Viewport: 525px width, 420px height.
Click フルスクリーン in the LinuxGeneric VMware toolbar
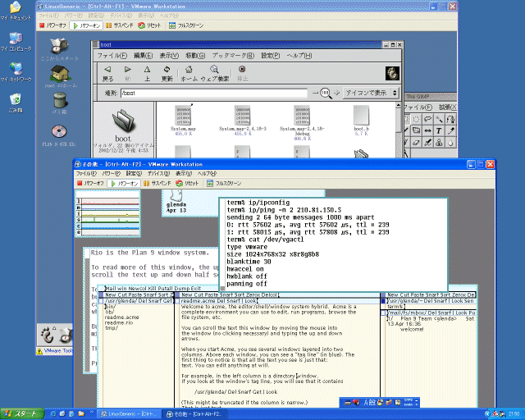click(x=186, y=25)
